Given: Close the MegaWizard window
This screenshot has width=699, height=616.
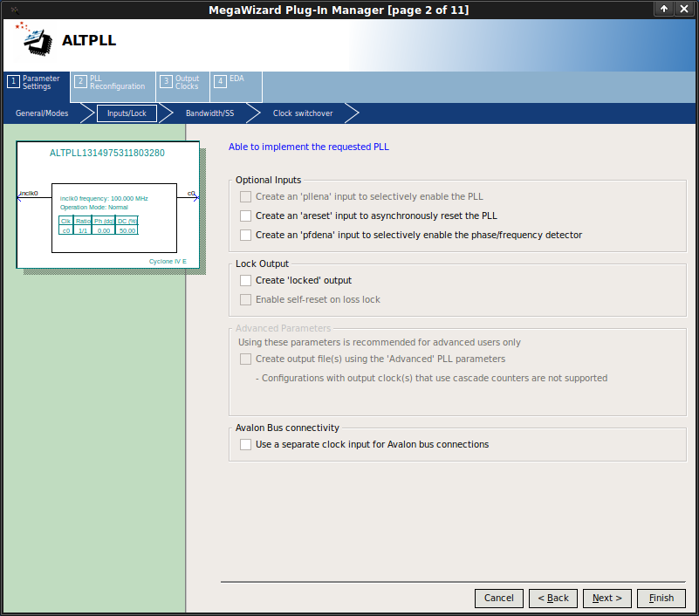Looking at the screenshot, I should click(684, 9).
